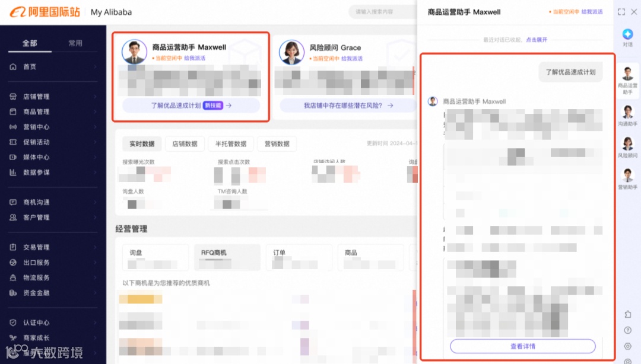Click the 营销中心 broadcast icon
Screen dimensions: 641x364
point(13,127)
